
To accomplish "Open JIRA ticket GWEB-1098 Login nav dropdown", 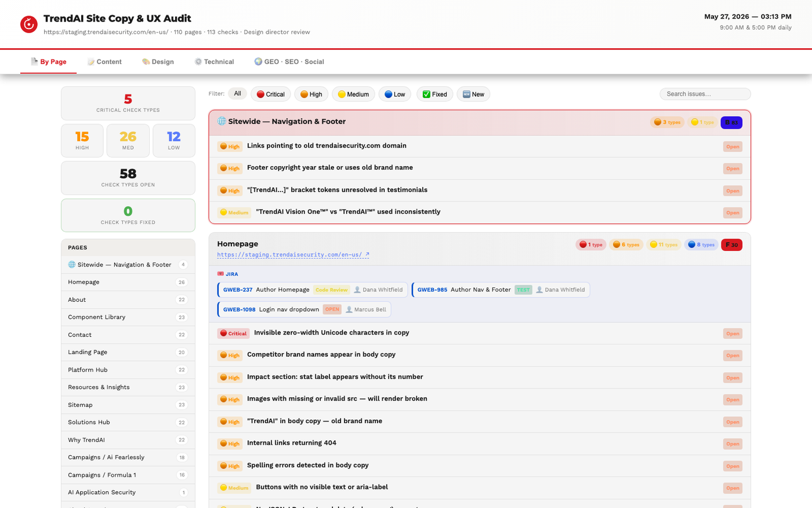I will point(304,309).
